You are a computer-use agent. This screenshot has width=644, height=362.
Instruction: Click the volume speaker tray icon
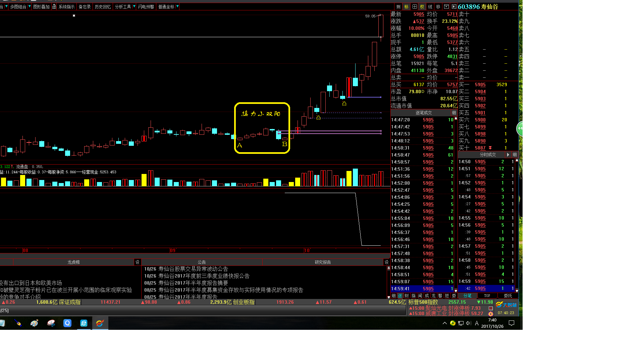(x=469, y=323)
